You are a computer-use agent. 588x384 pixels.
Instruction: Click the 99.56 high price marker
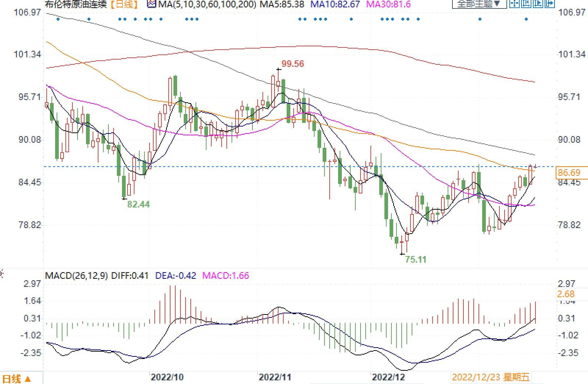[x=293, y=64]
